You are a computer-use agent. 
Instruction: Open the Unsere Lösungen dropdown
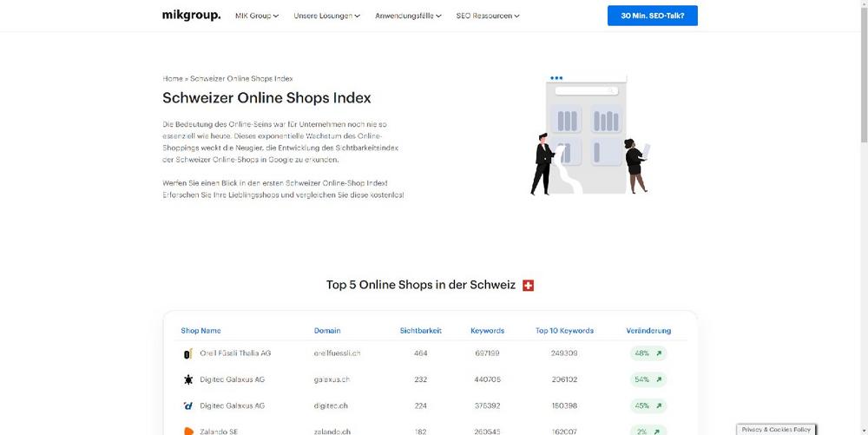click(x=326, y=16)
